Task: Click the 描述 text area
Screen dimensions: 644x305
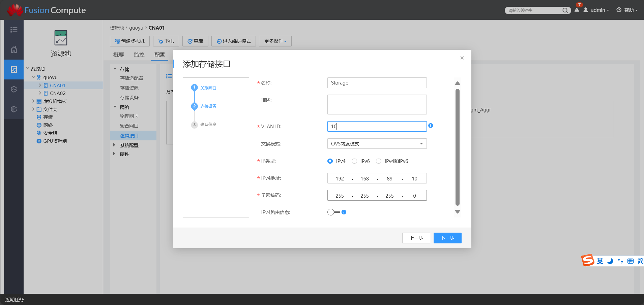Action: [x=377, y=104]
